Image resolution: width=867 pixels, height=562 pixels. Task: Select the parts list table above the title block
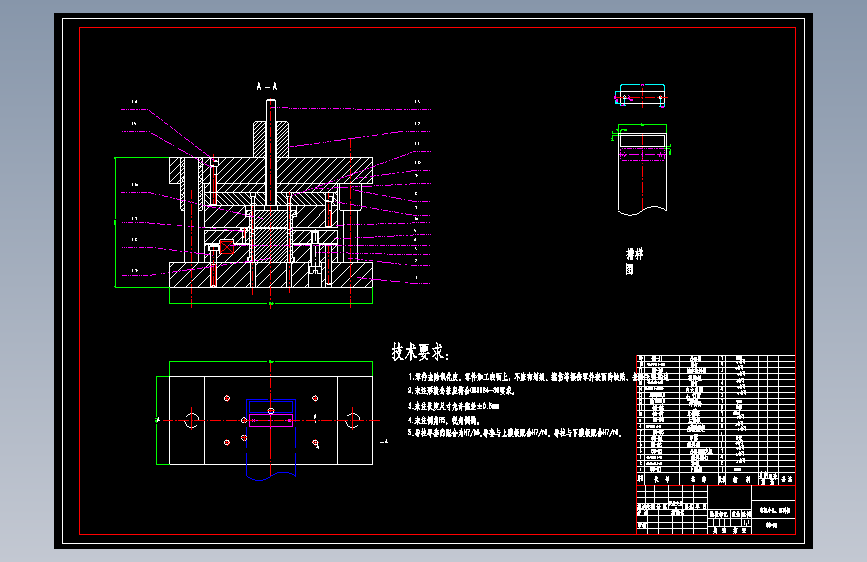(715, 420)
